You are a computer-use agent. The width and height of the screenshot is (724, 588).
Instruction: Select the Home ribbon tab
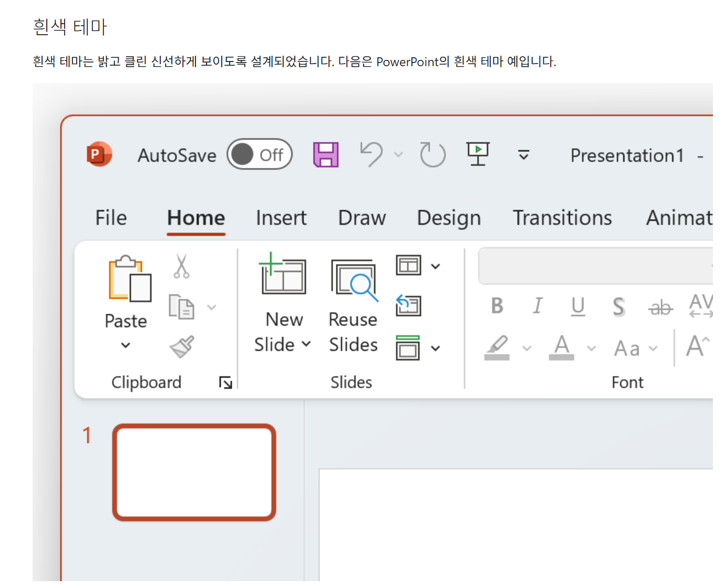coord(196,218)
